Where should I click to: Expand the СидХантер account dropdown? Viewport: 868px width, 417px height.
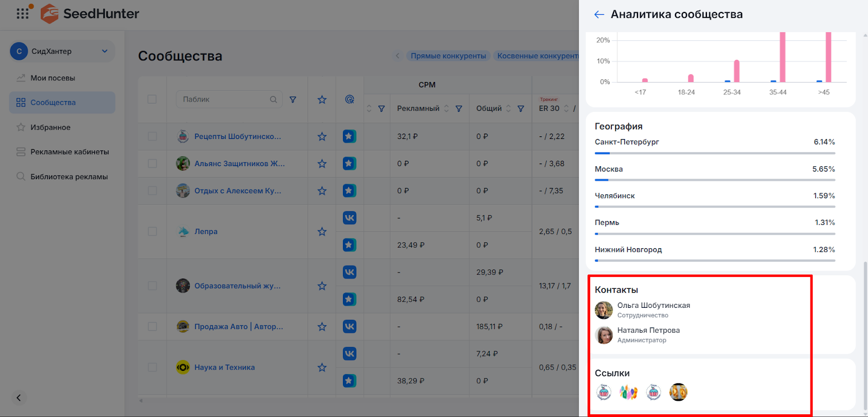105,51
